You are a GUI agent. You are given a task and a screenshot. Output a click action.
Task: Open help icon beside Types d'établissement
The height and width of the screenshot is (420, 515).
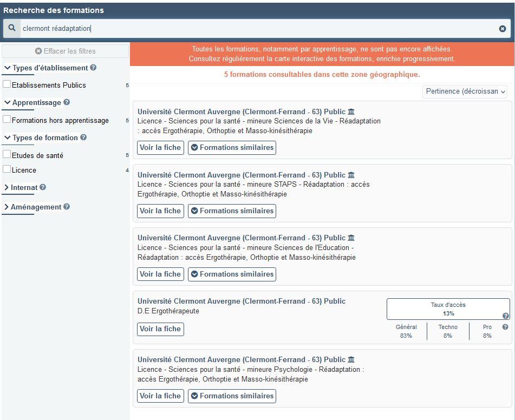pos(93,68)
